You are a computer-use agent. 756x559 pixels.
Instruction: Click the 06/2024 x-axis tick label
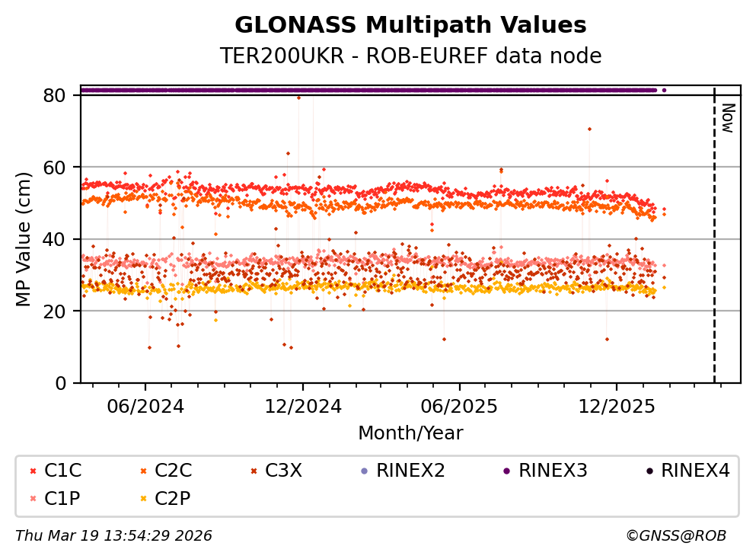click(x=145, y=406)
